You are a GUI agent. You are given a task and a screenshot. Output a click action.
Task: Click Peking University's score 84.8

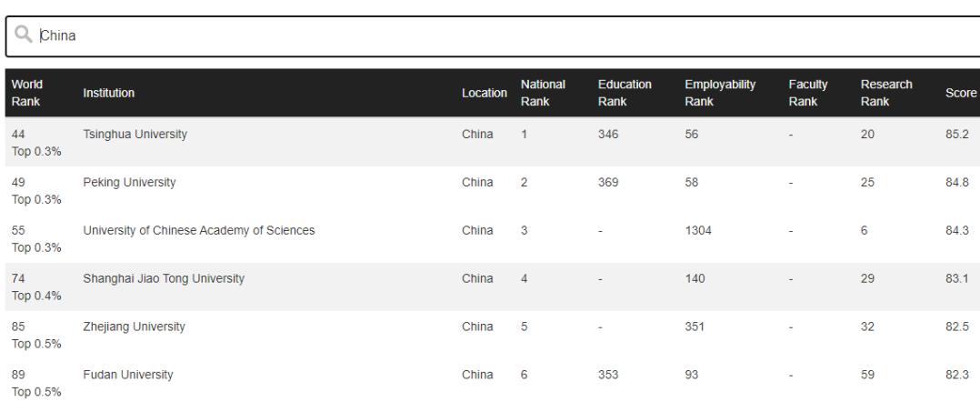[957, 182]
